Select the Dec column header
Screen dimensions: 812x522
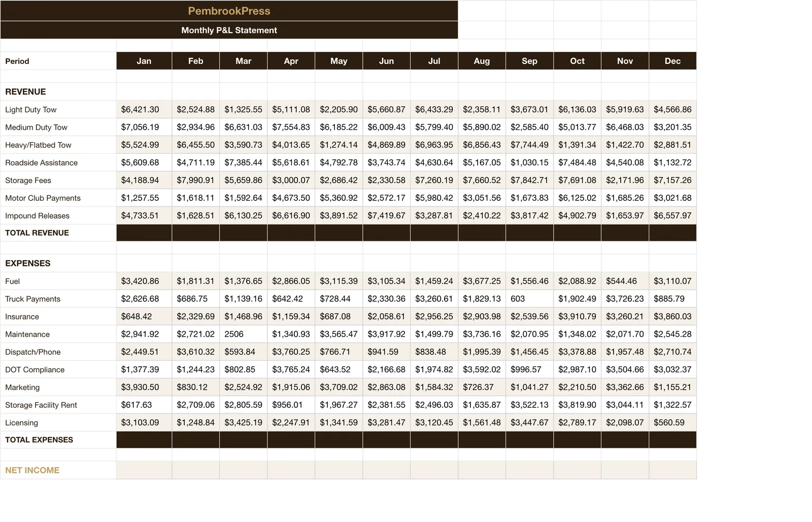[x=672, y=61]
